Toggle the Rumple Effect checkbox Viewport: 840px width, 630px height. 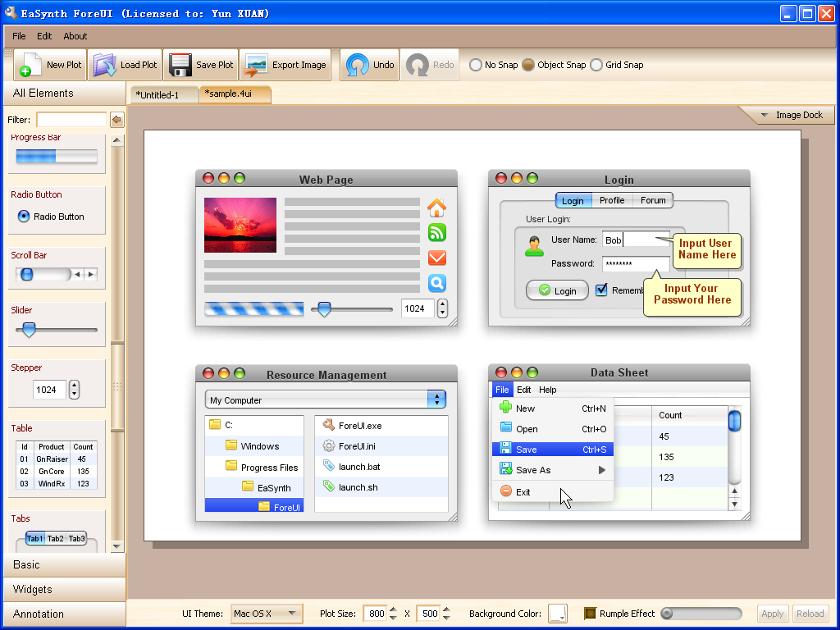click(590, 614)
